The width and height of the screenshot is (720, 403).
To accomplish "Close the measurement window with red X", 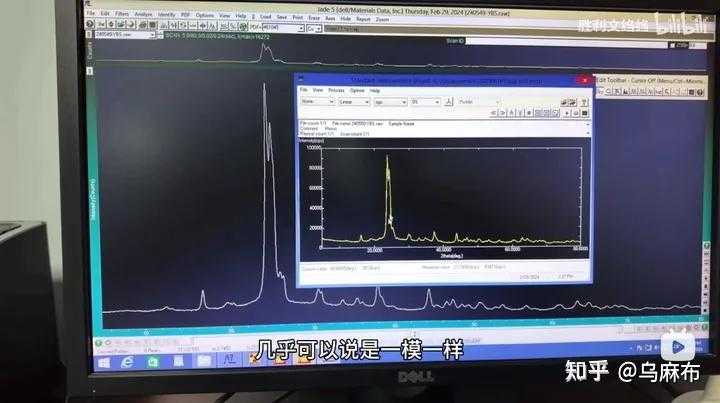I will [585, 80].
